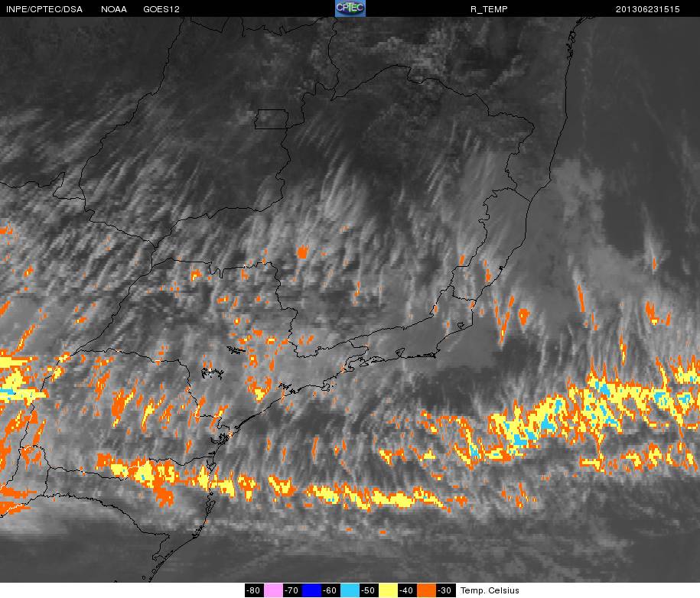The width and height of the screenshot is (700, 598).
Task: Click the -40 legend value
Action: [407, 590]
